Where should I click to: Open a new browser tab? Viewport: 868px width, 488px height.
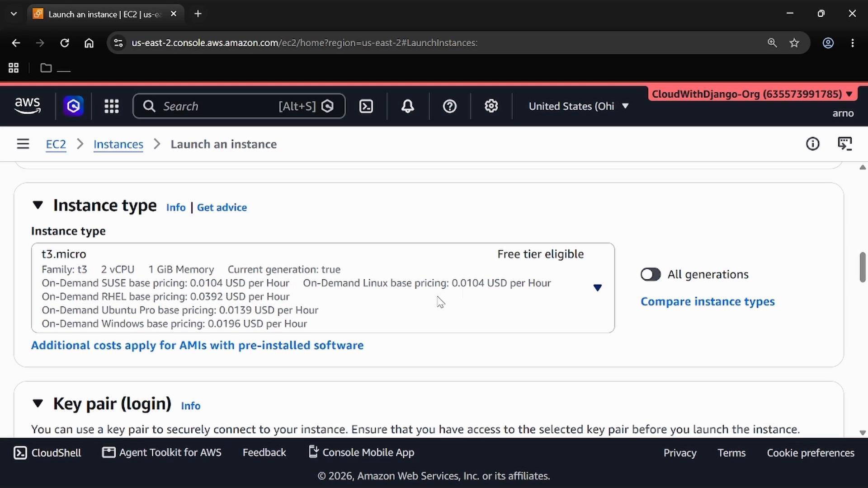(198, 14)
